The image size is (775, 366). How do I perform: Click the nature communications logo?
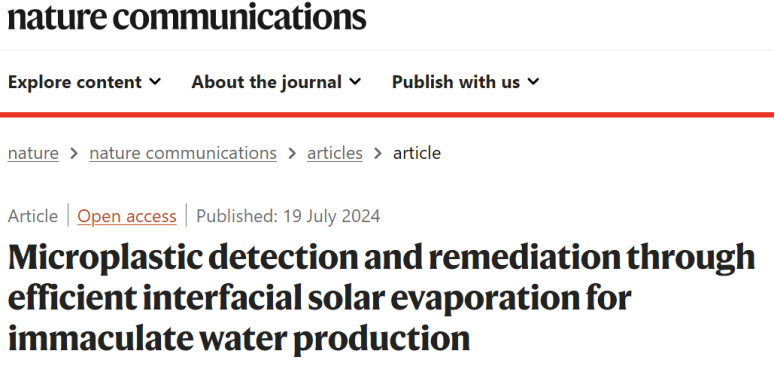point(187,17)
